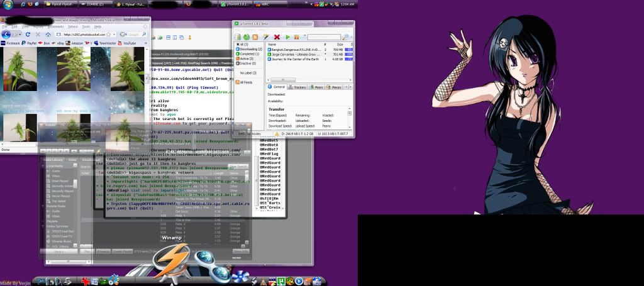Screen dimensions: 644x286
Task: Pause torrent with orange pause icon
Action: tap(296, 37)
